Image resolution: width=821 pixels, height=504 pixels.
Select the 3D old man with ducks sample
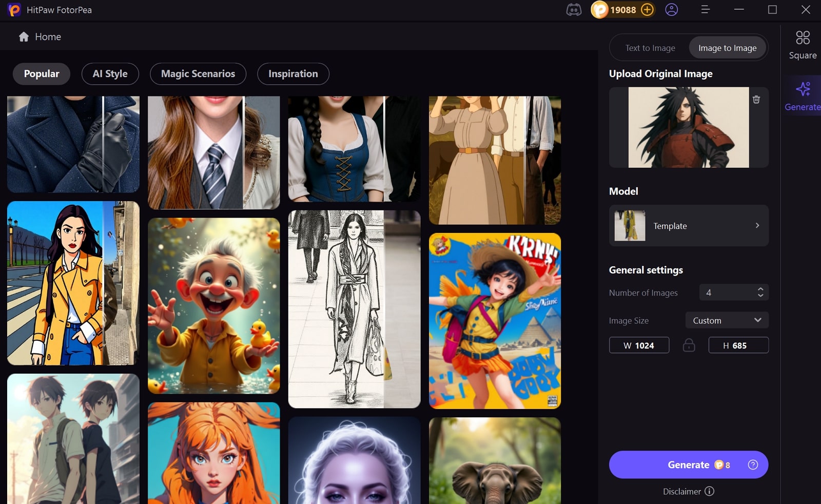coord(214,306)
